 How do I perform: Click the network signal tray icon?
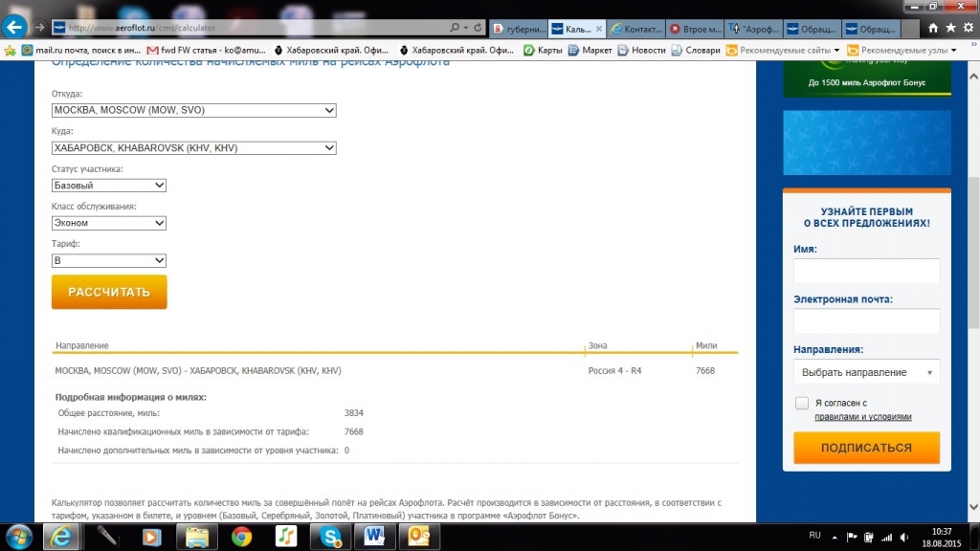(887, 538)
